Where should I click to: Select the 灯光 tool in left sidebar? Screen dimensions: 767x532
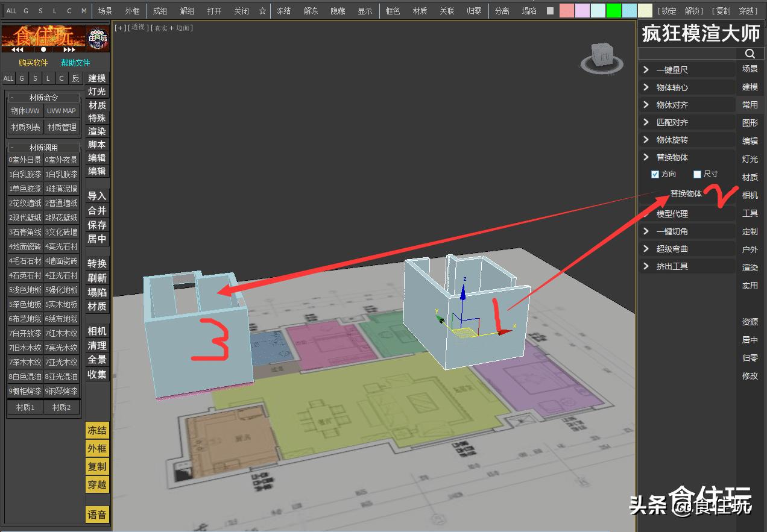coord(97,92)
